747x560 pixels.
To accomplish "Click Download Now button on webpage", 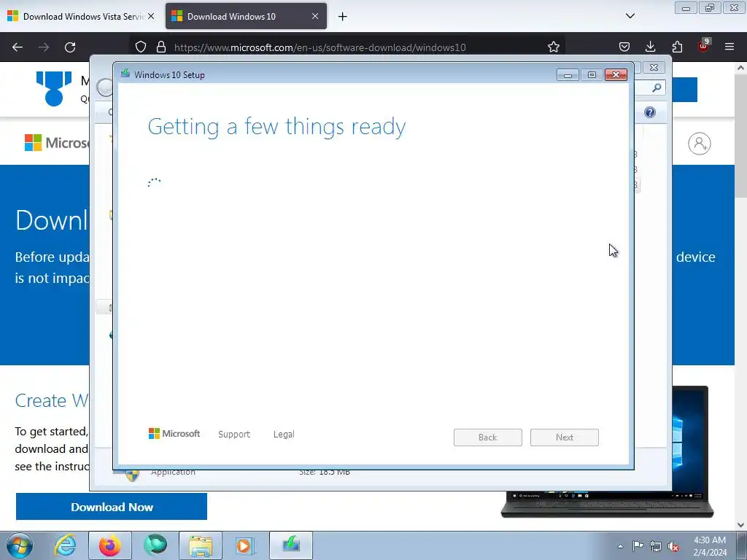I will point(112,507).
